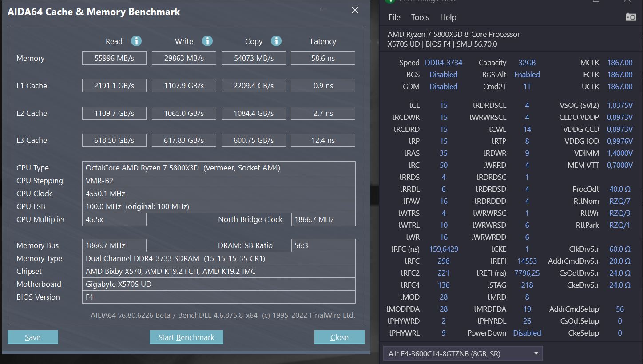Select the L3 Cache Latency 12.4 ns field
Viewport: 643px width, 364px height.
tap(323, 140)
